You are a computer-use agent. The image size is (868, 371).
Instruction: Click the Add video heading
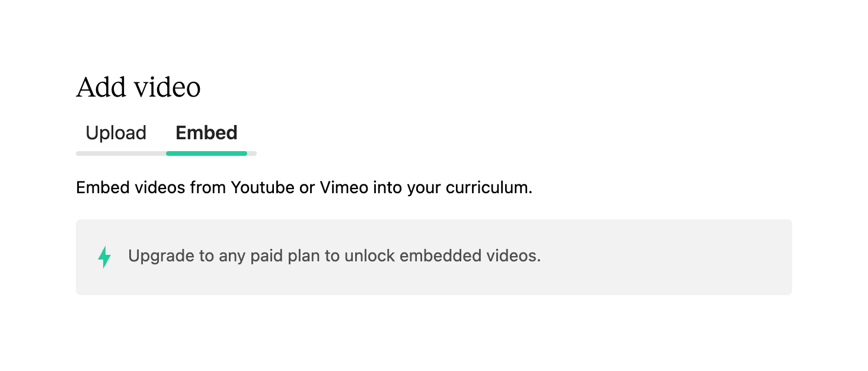coord(138,88)
